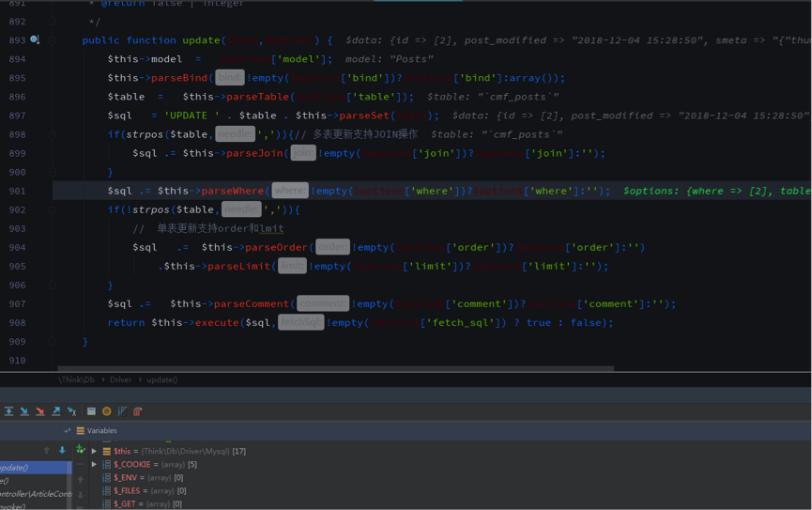Open the Evaluate Expression calculator icon
The height and width of the screenshot is (510, 812).
91,411
